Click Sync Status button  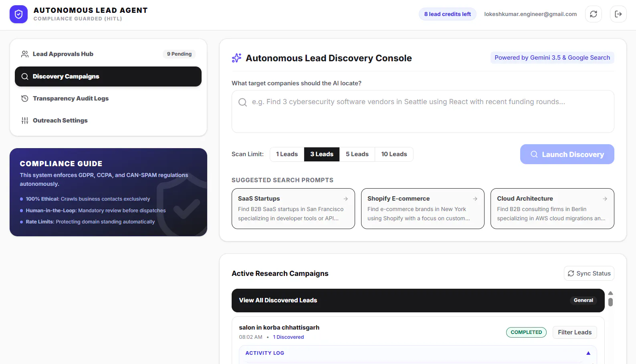point(589,274)
